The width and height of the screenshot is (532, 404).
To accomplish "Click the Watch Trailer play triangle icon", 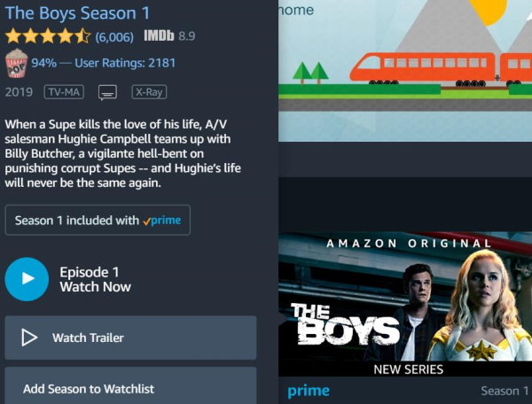I will [x=29, y=338].
